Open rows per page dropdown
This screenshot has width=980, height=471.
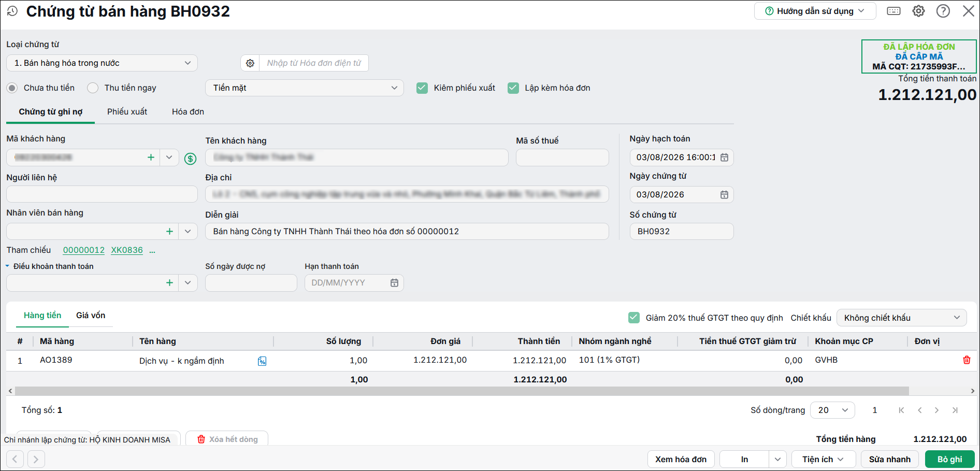pos(832,410)
